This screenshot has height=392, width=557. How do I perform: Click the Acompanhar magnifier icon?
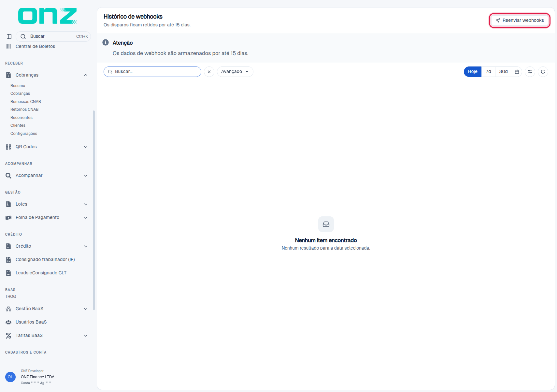tap(8, 176)
